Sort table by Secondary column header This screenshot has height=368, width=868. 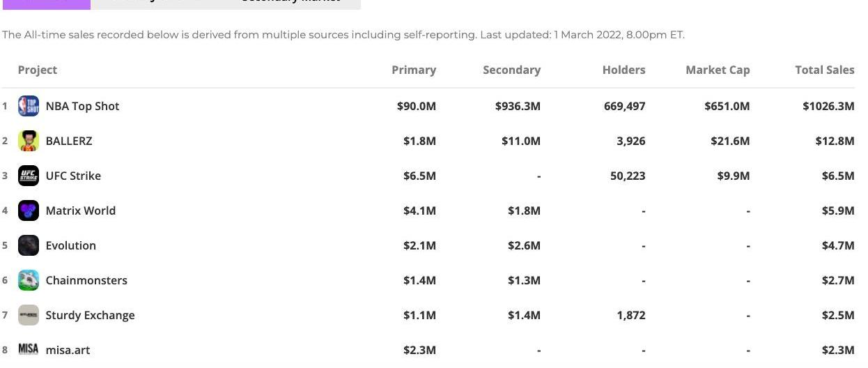click(x=511, y=70)
